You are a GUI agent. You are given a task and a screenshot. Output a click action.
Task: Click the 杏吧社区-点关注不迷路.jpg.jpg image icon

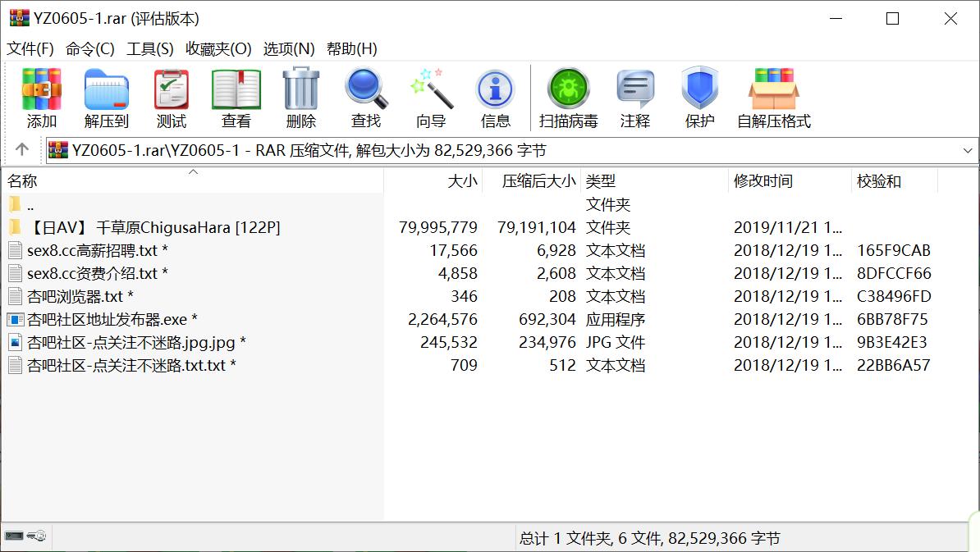[15, 342]
